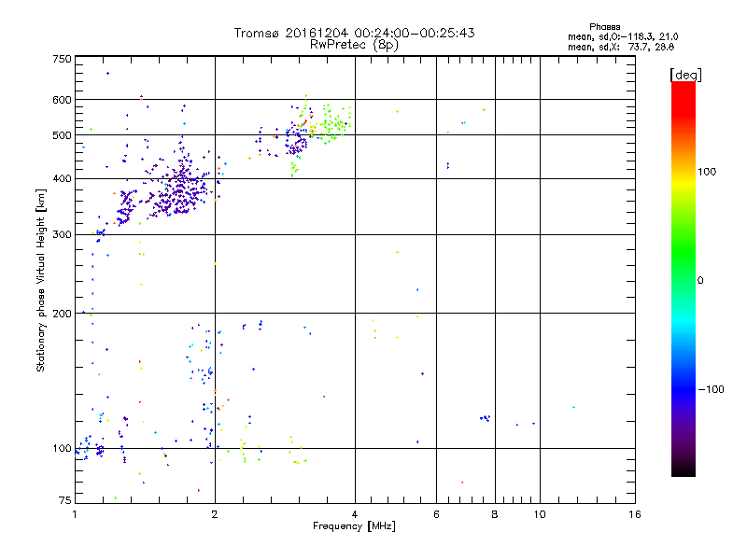Image resolution: width=747 pixels, height=560 pixels.
Task: Click the '600' height tick label
Action: 62,100
